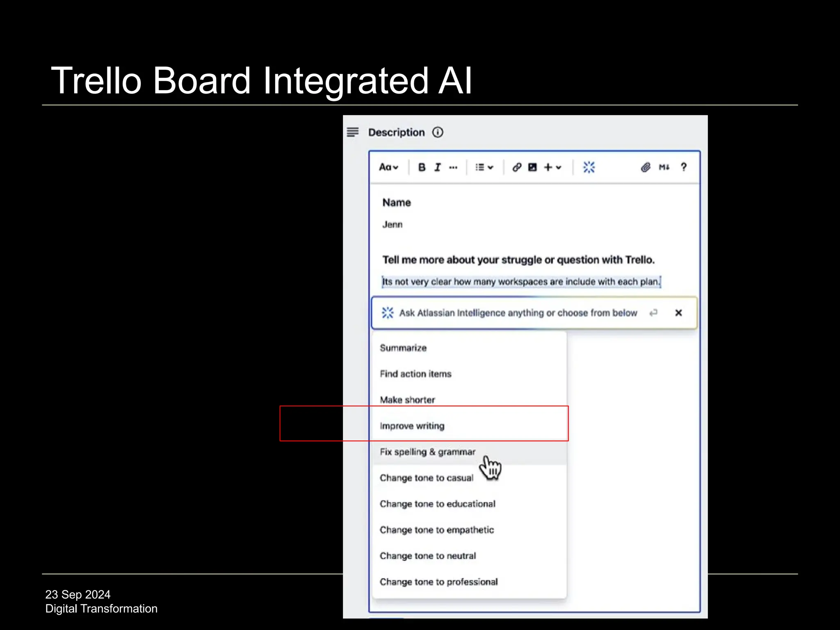Pick Change tone to neutral
840x630 pixels.
pyautogui.click(x=469, y=556)
